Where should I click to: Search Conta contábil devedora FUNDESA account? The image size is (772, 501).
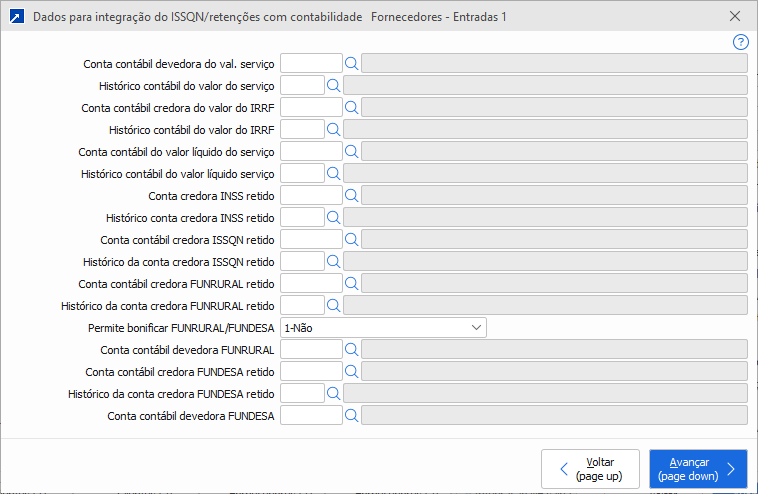point(352,415)
